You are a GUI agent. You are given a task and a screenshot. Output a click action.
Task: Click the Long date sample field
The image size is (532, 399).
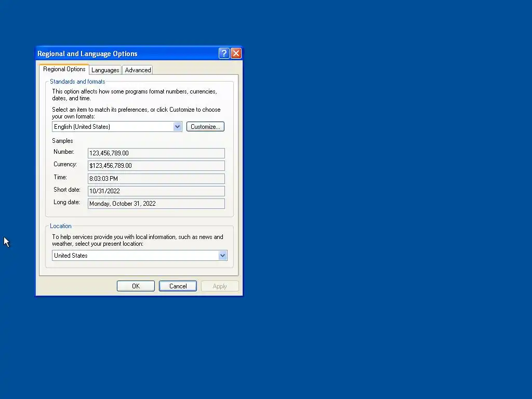point(156,204)
